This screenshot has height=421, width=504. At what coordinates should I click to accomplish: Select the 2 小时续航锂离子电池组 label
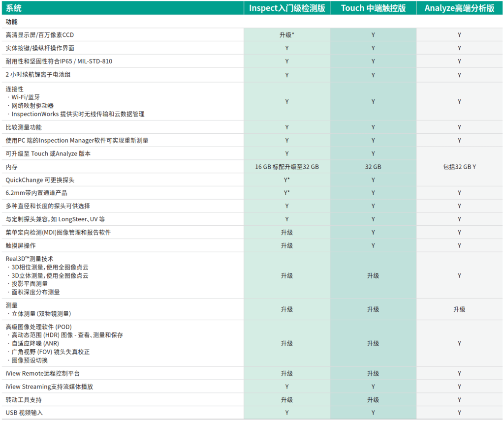[38, 74]
